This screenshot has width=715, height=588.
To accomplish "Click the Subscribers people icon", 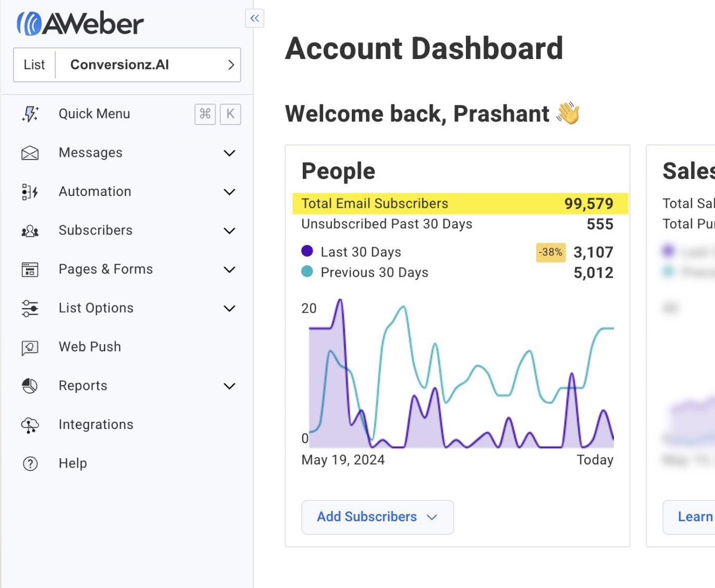I will coord(30,231).
